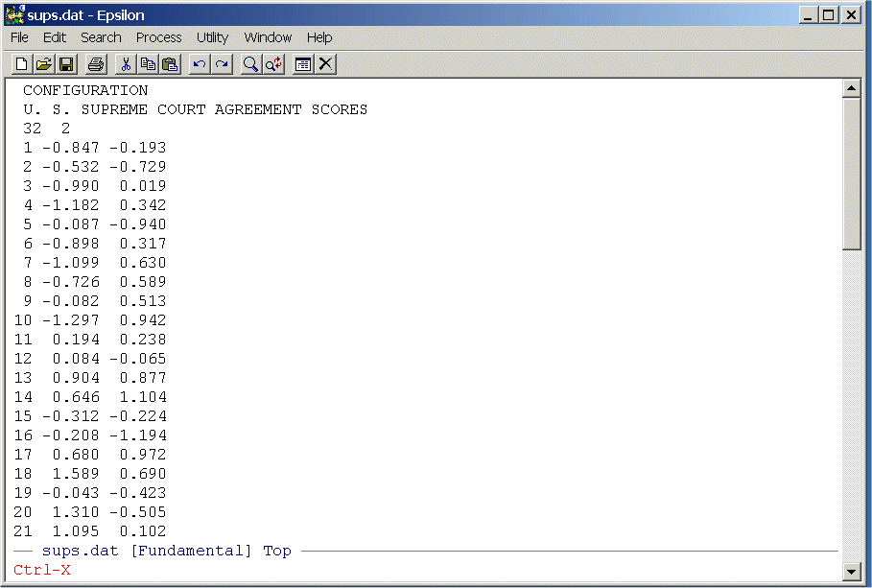Click the scrollbar's top up arrow
The height and width of the screenshot is (588, 872).
click(x=851, y=88)
